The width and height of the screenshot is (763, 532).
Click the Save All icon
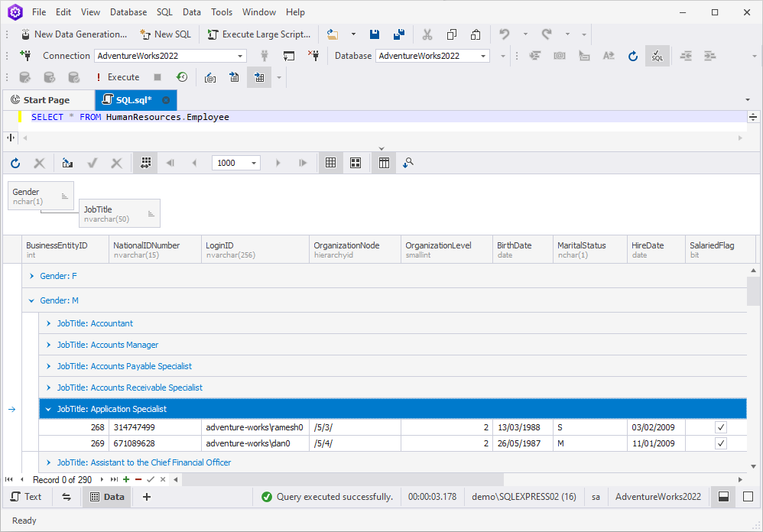(x=399, y=34)
